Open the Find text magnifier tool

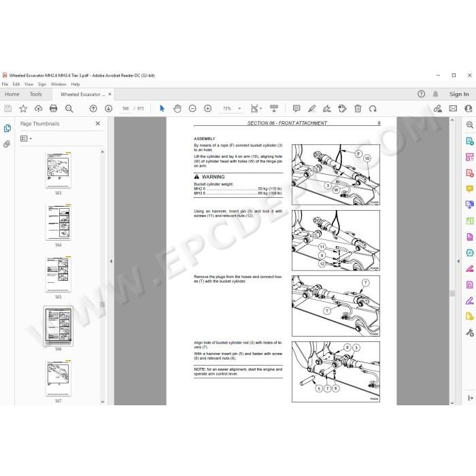(69, 109)
